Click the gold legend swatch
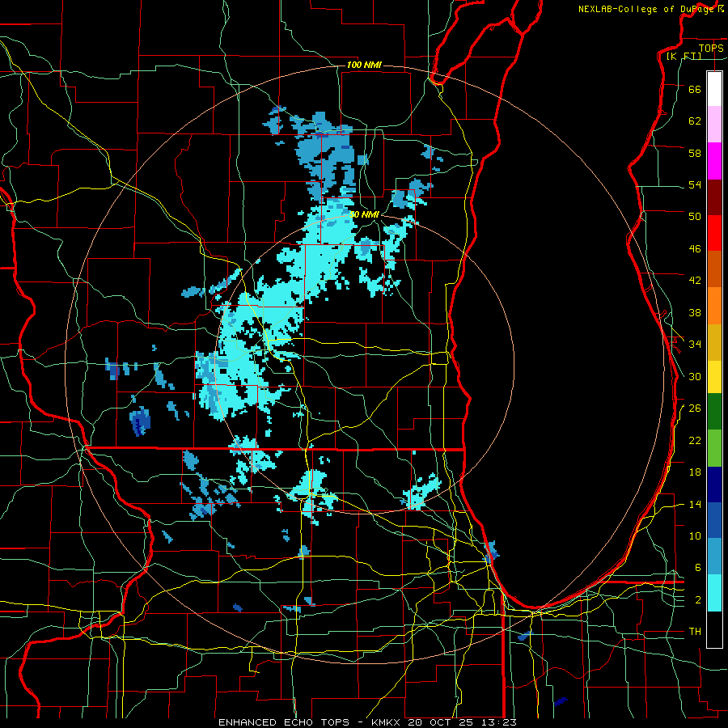 714,342
